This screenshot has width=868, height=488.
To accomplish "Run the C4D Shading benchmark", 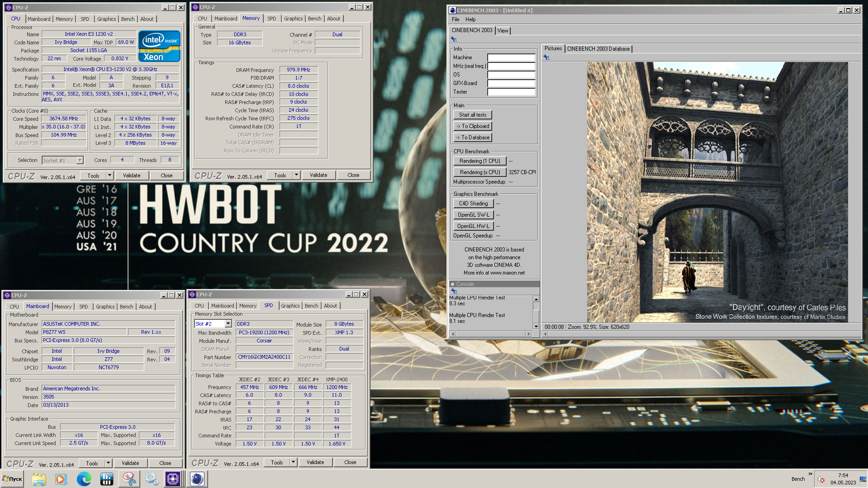I will (x=473, y=204).
